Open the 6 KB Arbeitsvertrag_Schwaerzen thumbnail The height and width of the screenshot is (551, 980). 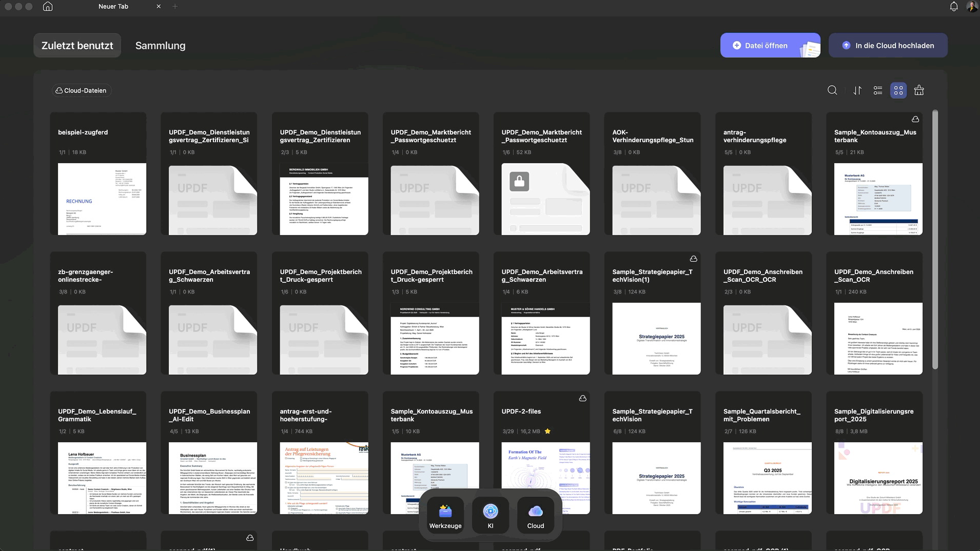546,339
